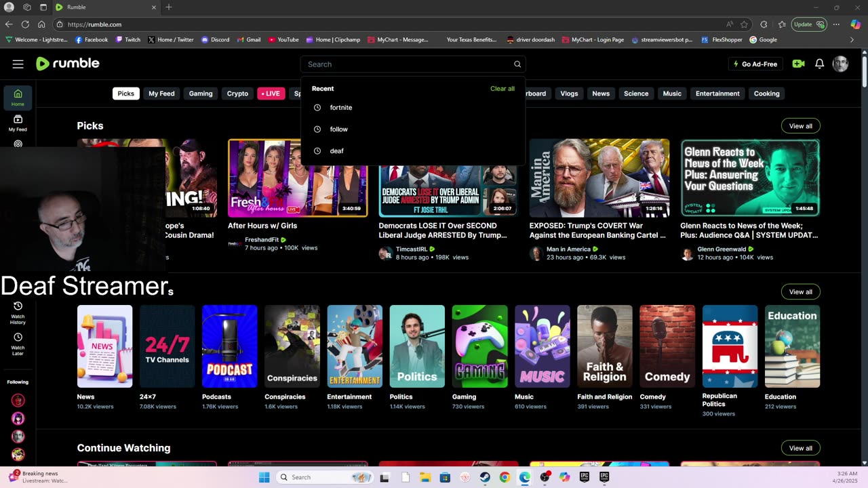Open the first followed channel avatar

(x=18, y=400)
